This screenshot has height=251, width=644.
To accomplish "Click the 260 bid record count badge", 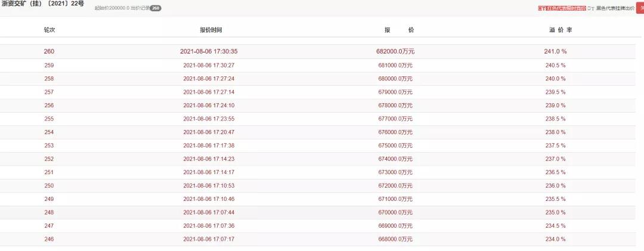I will pyautogui.click(x=155, y=8).
